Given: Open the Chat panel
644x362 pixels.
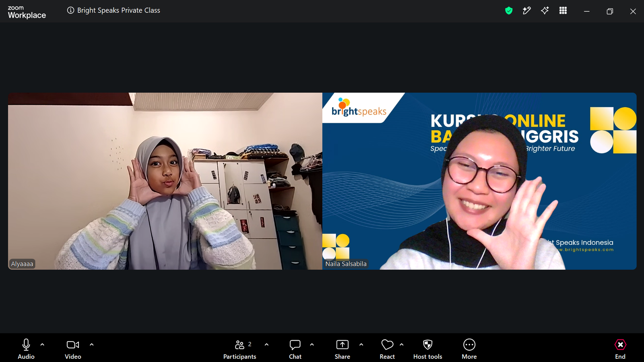Looking at the screenshot, I should 295,349.
